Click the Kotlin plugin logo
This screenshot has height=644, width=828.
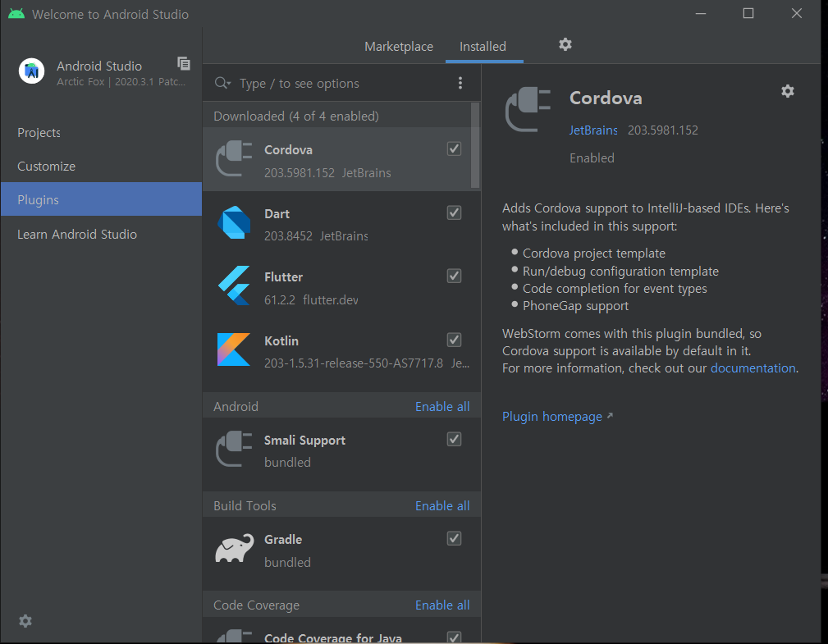[233, 349]
